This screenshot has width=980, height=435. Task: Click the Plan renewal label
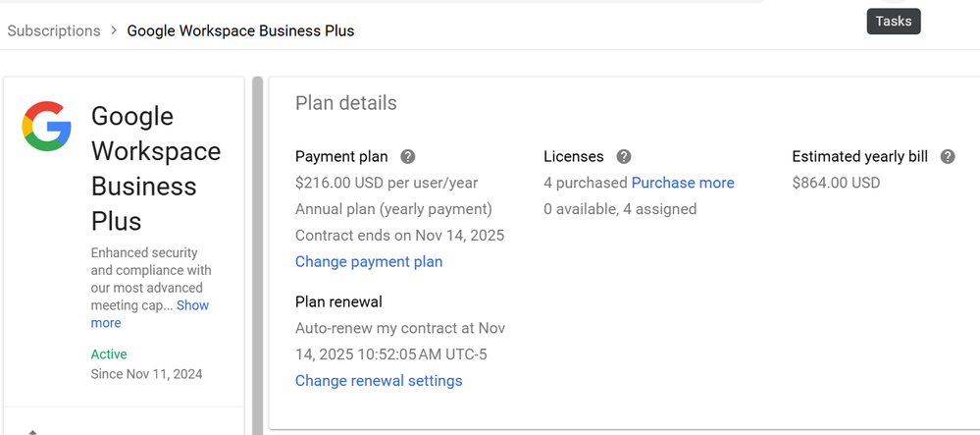338,301
